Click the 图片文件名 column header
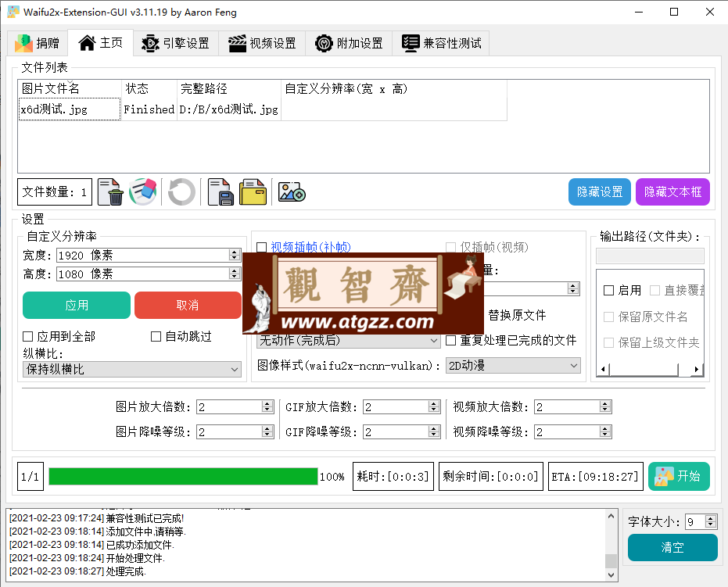The image size is (728, 587). pyautogui.click(x=70, y=88)
